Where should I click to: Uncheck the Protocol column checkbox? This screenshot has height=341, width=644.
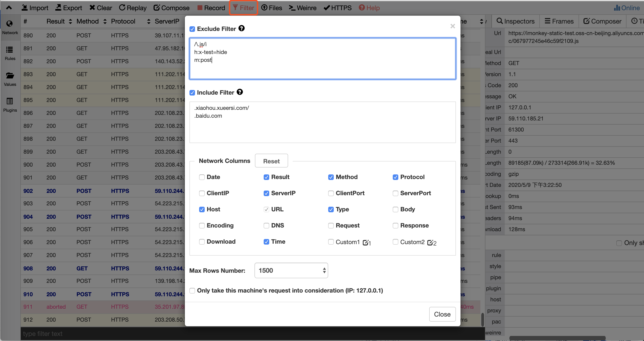click(x=395, y=177)
